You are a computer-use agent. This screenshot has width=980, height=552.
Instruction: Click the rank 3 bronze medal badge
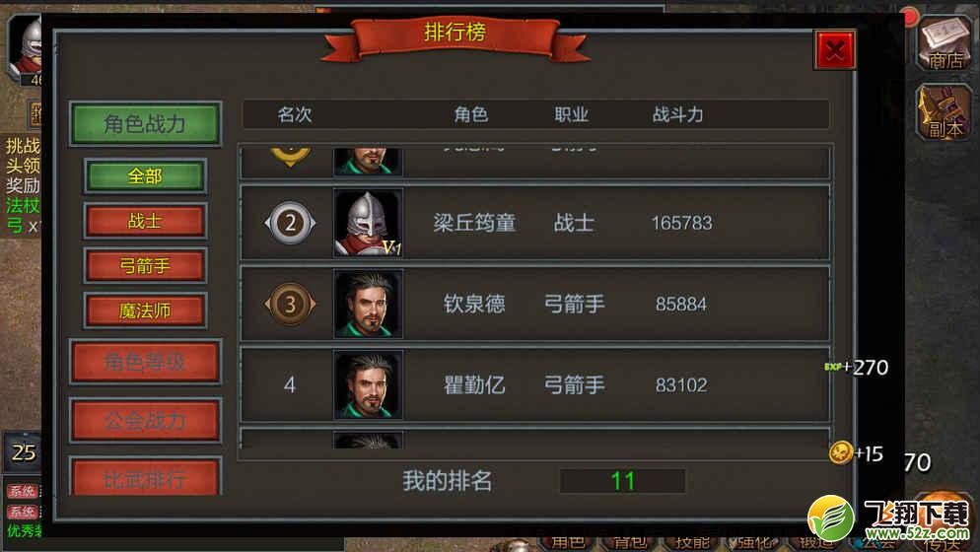[290, 304]
